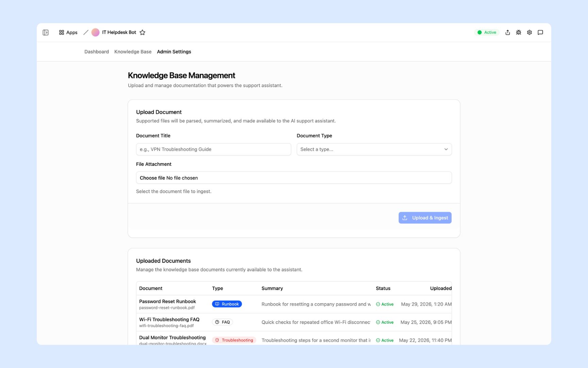Click wifi-troubleshooting-faq.pdf file name

166,326
